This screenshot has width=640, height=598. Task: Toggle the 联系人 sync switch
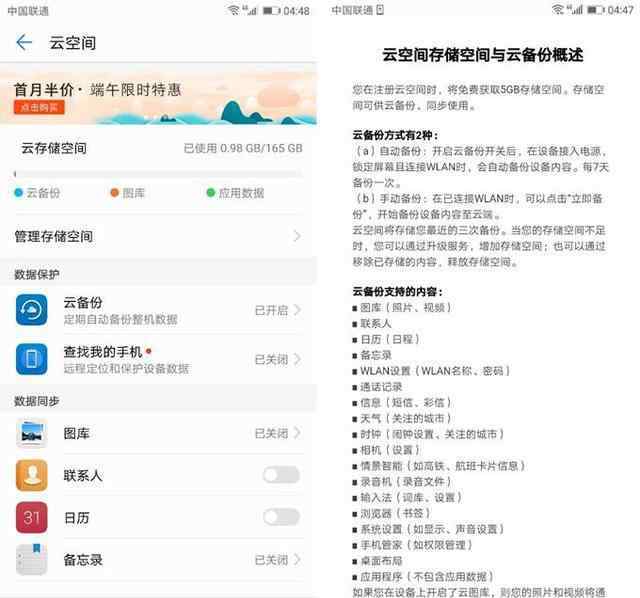(281, 475)
